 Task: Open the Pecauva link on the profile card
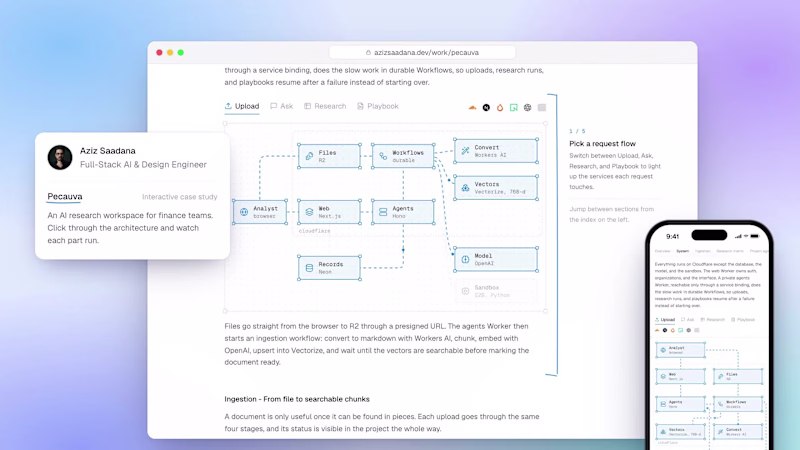(x=65, y=196)
